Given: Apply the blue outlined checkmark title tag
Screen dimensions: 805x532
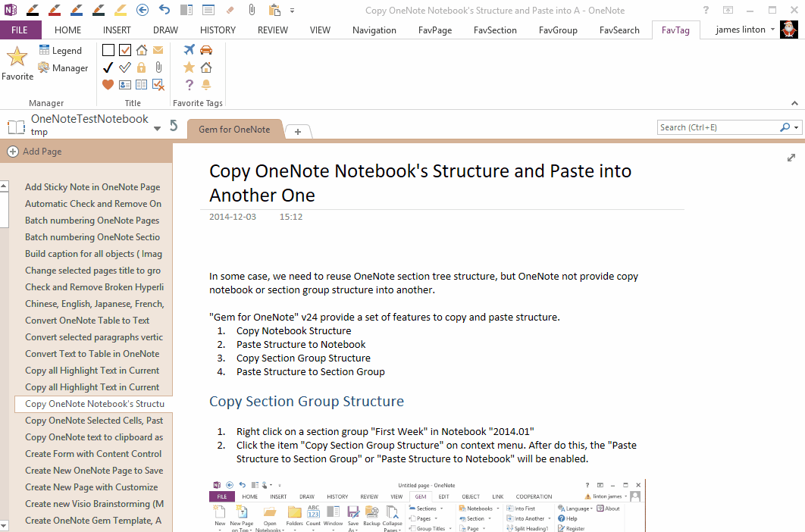Looking at the screenshot, I should pos(125,67).
